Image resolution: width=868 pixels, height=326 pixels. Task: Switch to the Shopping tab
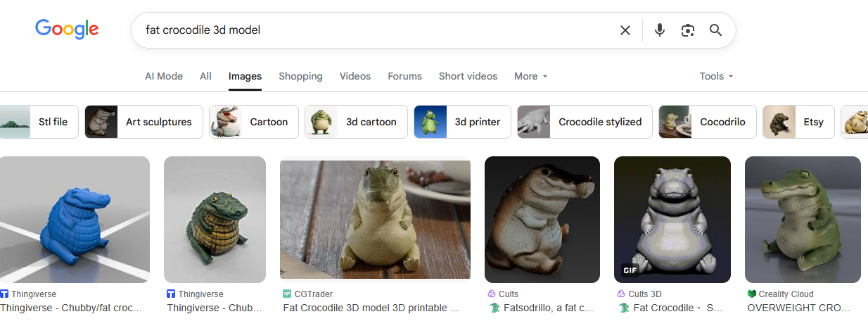click(300, 76)
